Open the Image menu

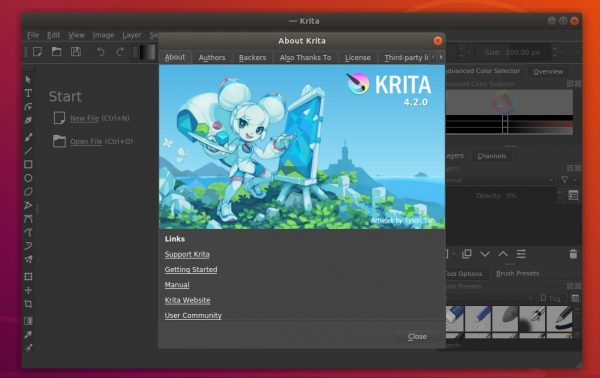coord(103,35)
